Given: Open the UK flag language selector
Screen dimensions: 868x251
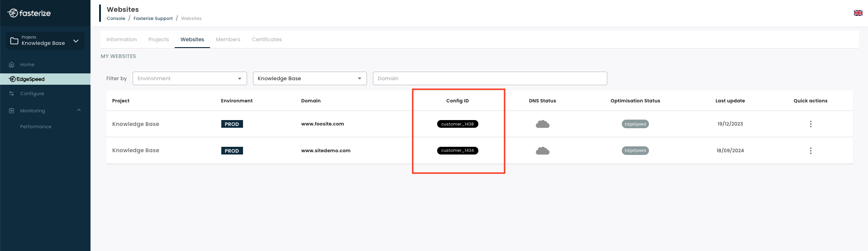Looking at the screenshot, I should (858, 13).
